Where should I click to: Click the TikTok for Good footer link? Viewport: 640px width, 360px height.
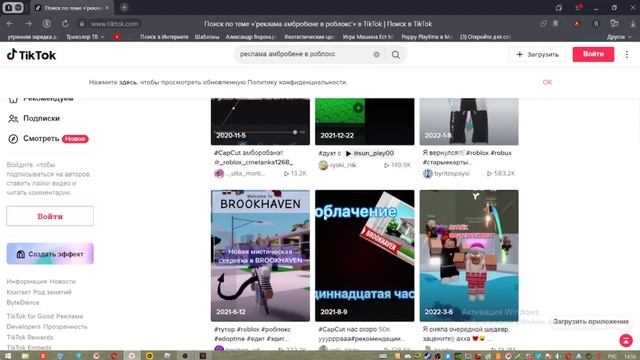click(30, 316)
